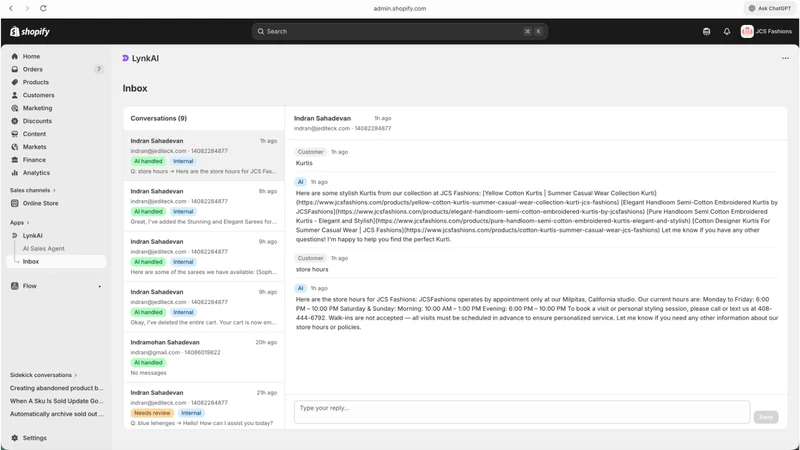Open Marketing target icon

pyautogui.click(x=14, y=108)
